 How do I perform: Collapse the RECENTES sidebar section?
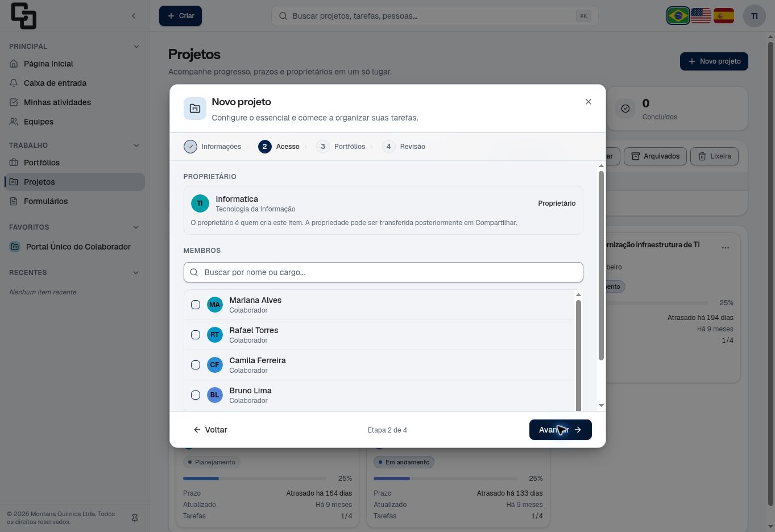point(136,273)
